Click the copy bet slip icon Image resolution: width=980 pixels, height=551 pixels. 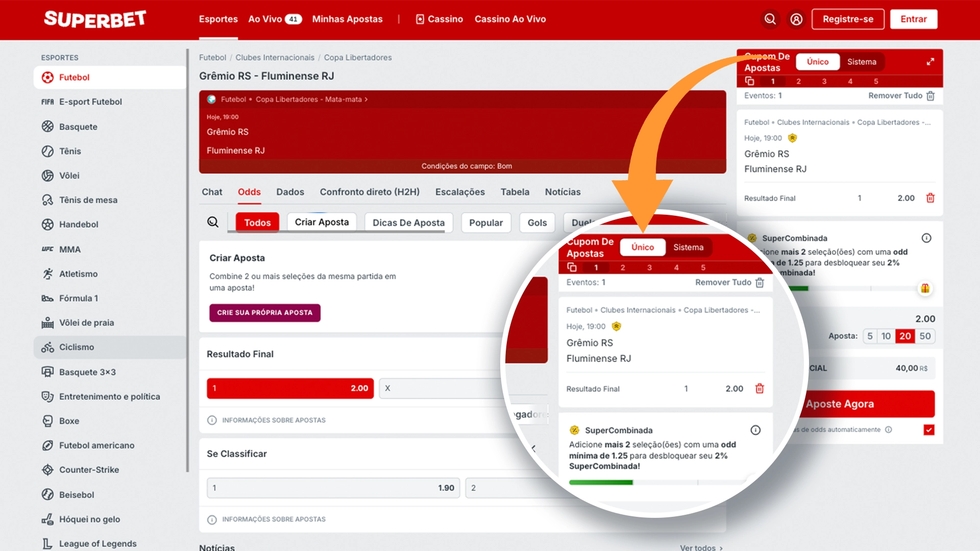(749, 81)
